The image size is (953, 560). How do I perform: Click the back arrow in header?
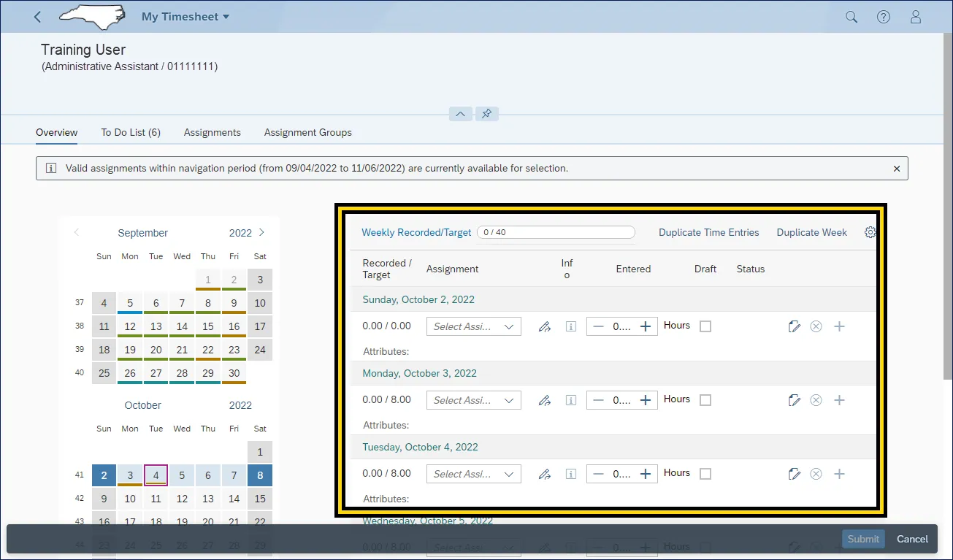click(38, 17)
